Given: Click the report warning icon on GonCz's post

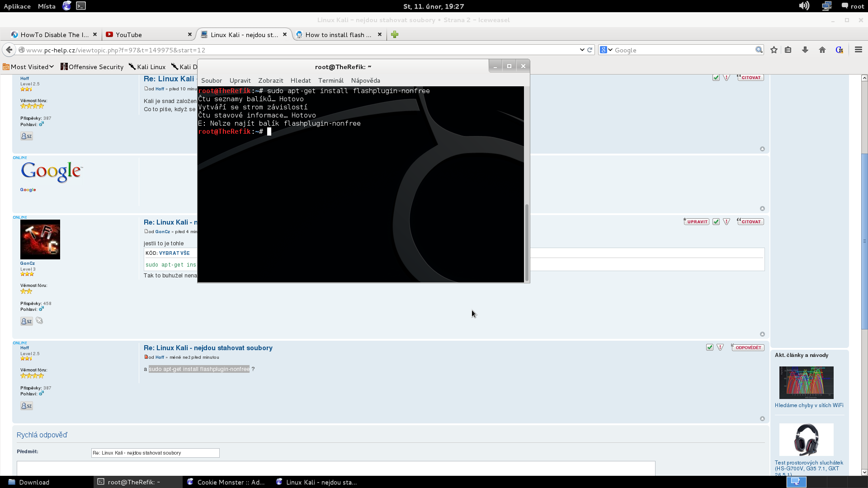Looking at the screenshot, I should tap(726, 222).
